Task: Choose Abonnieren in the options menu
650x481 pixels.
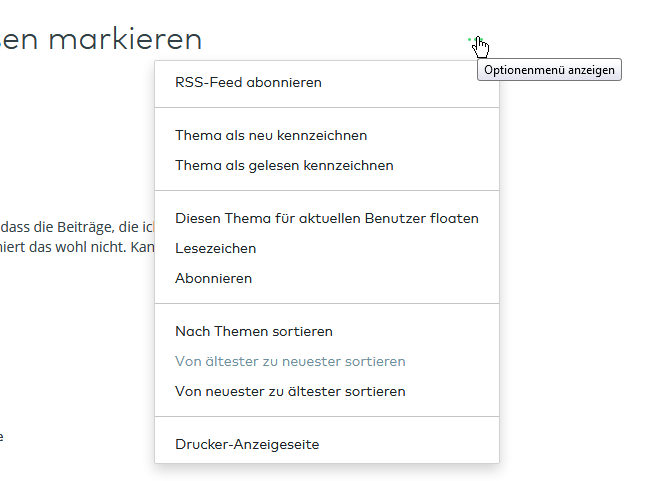Action: point(213,278)
